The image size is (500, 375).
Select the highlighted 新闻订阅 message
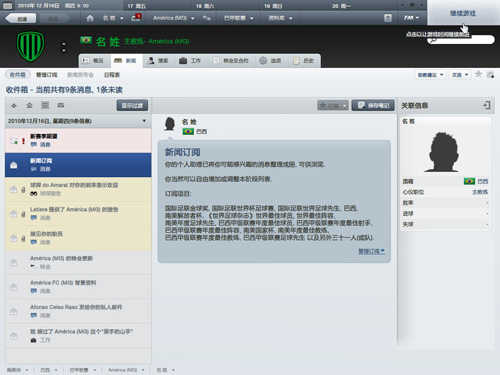78,165
